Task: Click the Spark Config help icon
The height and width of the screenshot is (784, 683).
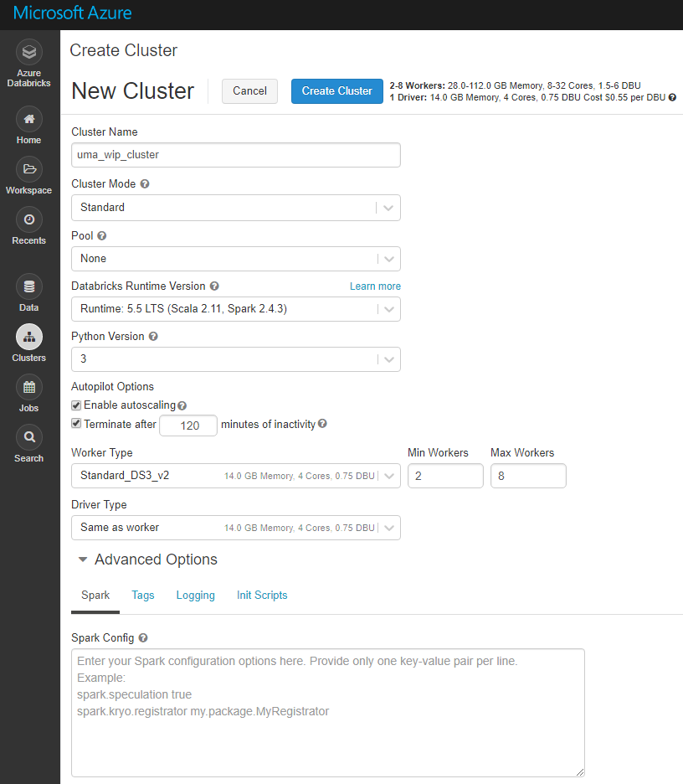Action: coord(143,638)
